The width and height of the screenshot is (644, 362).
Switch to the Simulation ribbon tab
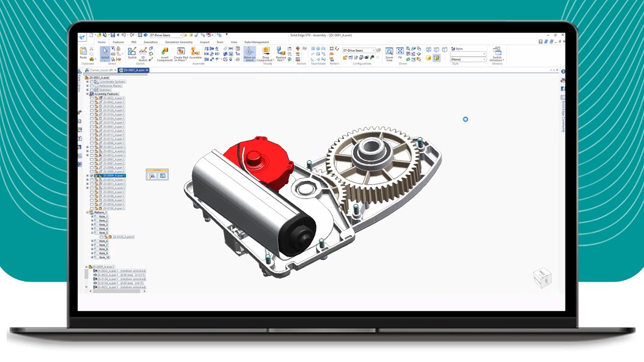point(150,42)
